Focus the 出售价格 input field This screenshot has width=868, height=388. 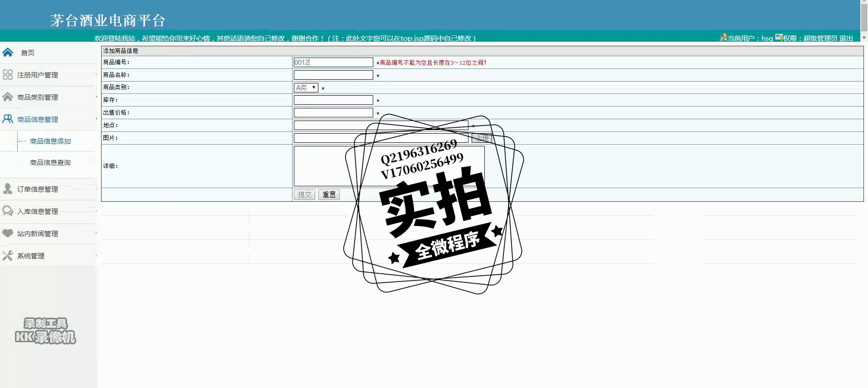pos(333,112)
